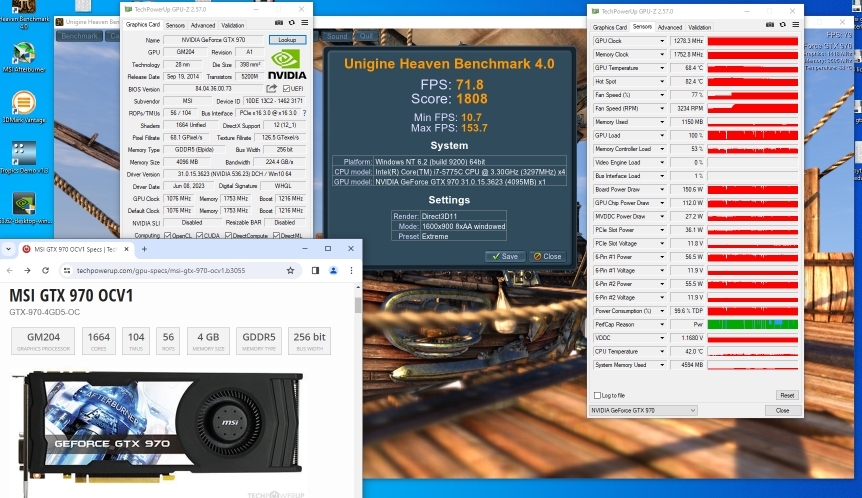Open the NVIDIA driver installer desktop icon
The width and height of the screenshot is (862, 498).
coord(24,209)
